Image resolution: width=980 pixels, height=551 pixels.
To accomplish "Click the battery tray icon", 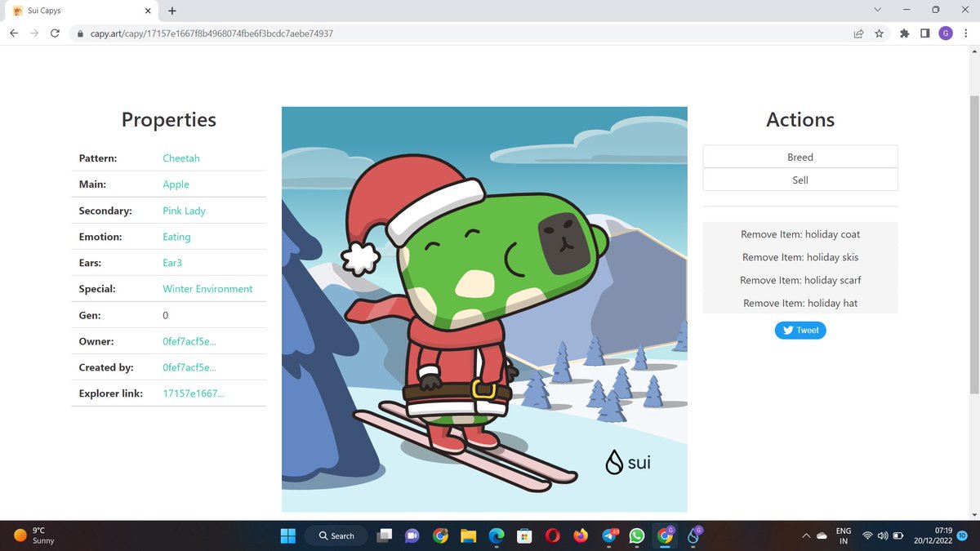I will pyautogui.click(x=898, y=535).
